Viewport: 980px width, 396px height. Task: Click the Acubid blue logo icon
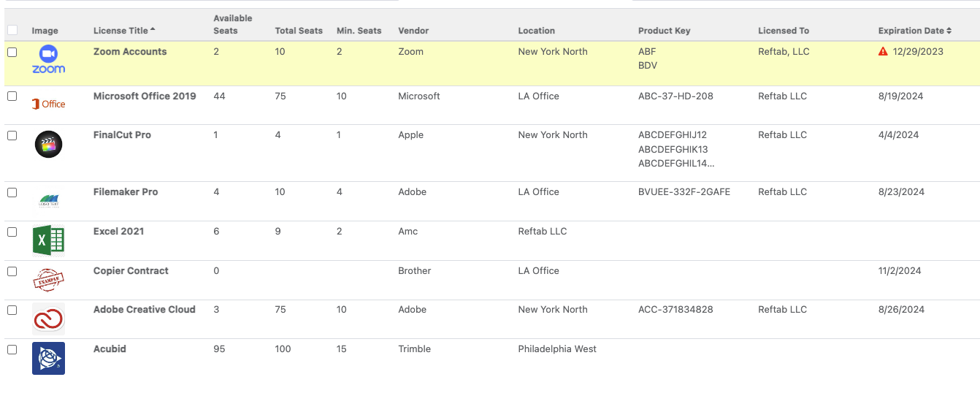click(48, 358)
